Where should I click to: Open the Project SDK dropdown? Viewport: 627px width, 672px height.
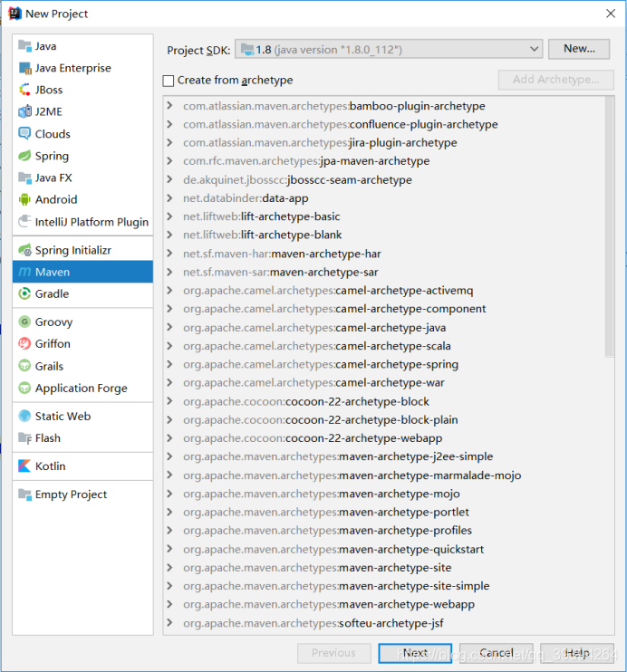coord(389,49)
